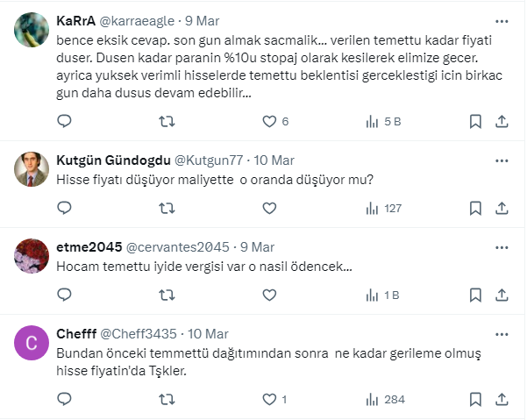Open more options on etme2045's tweet

[x=501, y=246]
